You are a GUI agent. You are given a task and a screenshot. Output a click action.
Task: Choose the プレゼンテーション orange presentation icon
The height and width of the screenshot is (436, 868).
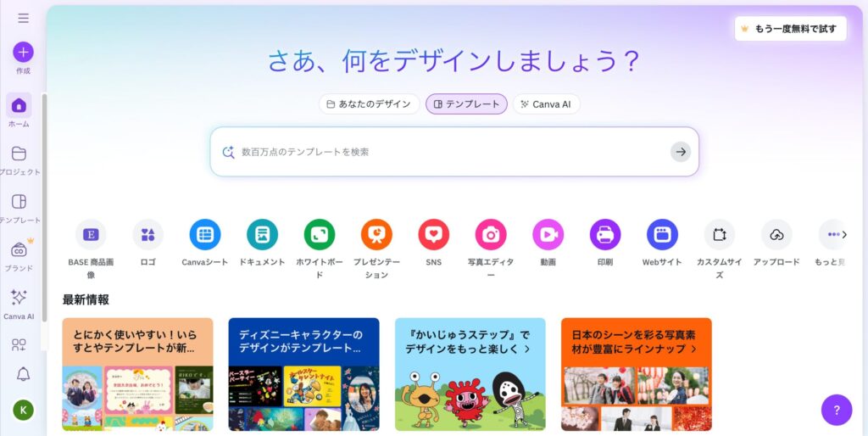click(376, 234)
